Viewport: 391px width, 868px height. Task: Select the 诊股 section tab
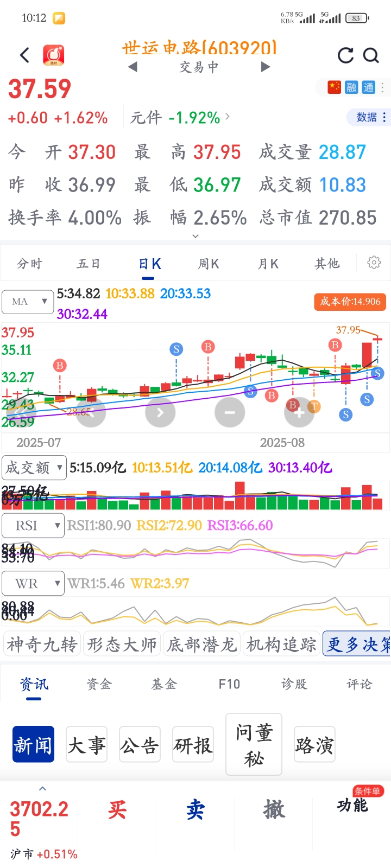[x=294, y=684]
